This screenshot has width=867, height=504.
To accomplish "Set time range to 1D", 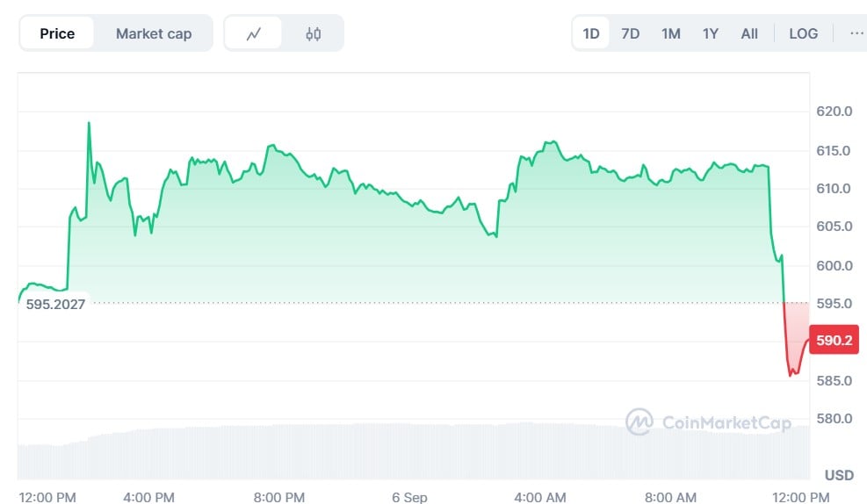I will [x=591, y=33].
